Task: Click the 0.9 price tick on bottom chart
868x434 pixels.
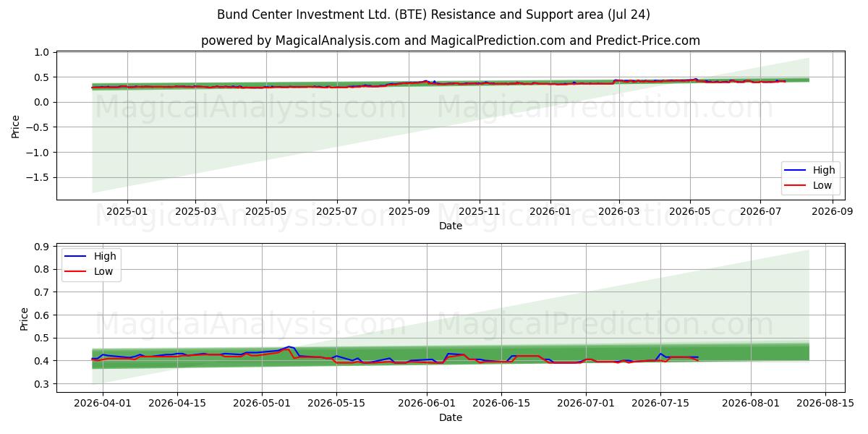Action: [x=42, y=247]
